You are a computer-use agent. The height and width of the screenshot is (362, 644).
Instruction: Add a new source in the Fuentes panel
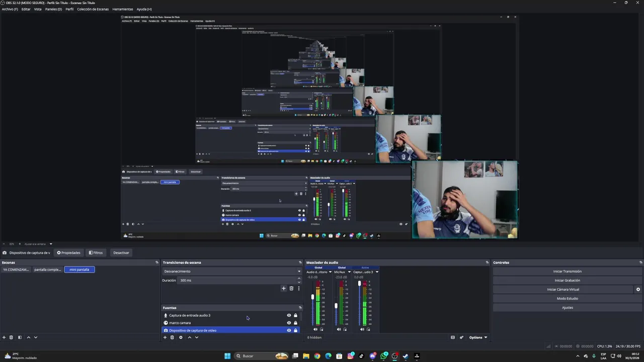(165, 337)
